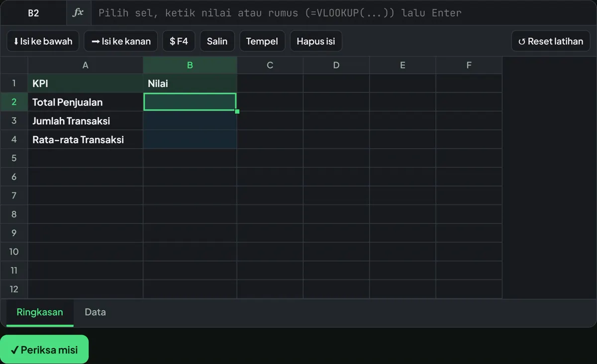Click the Jumlah Transaksi cell
597x364 pixels.
[86, 121]
